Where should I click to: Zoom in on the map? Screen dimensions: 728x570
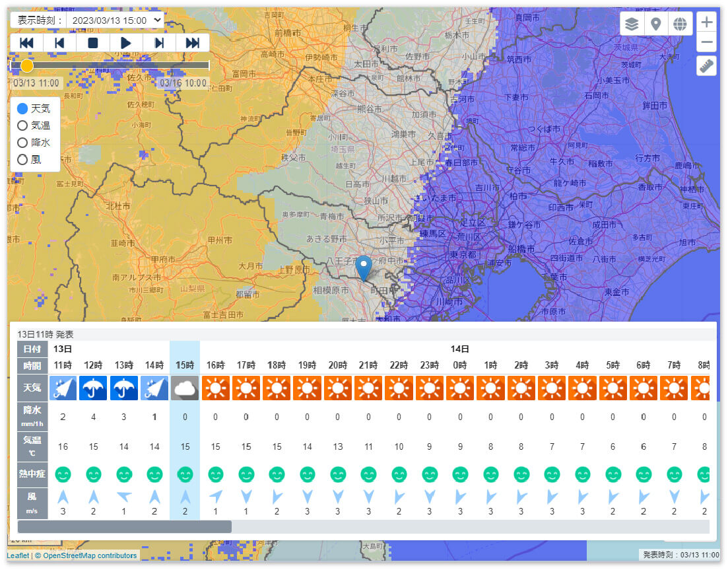(707, 22)
